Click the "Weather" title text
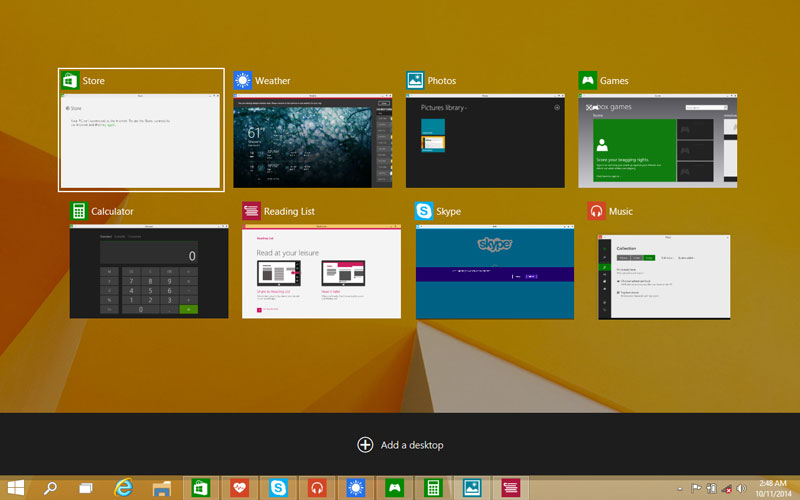Screen dimensions: 800x500 pyautogui.click(x=272, y=81)
